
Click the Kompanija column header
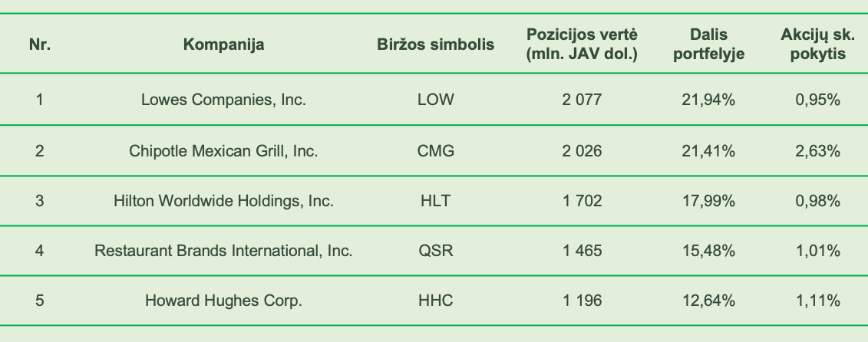coord(223,44)
